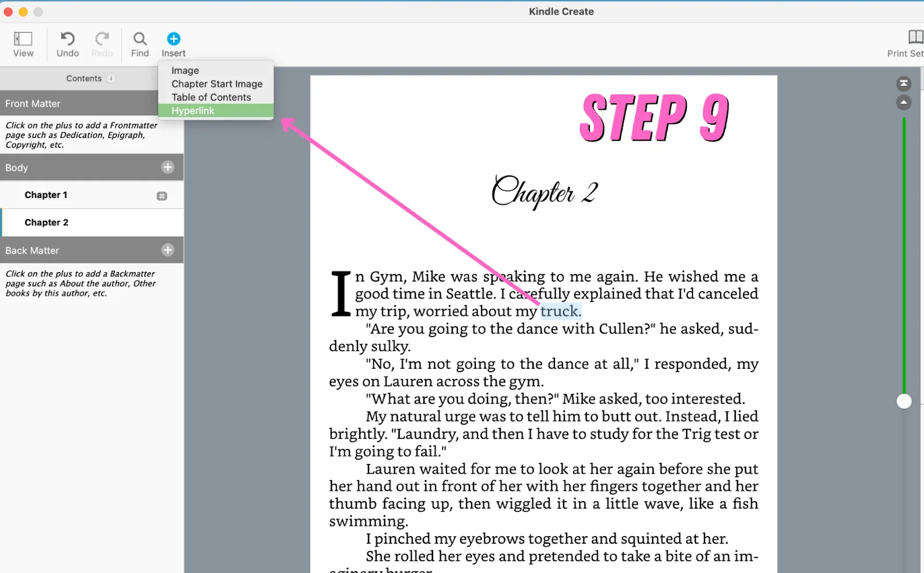Click paragraph starting "Lauren waited for me"
The image size is (924, 573).
click(543, 495)
